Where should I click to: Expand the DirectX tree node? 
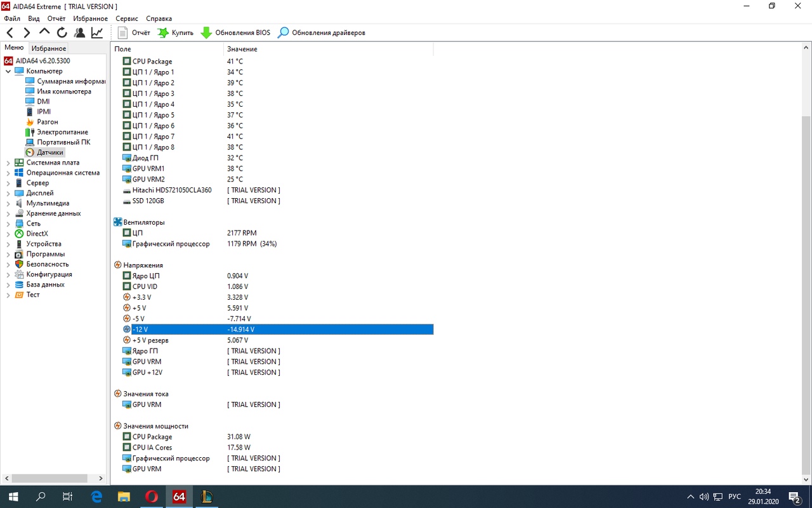[8, 234]
